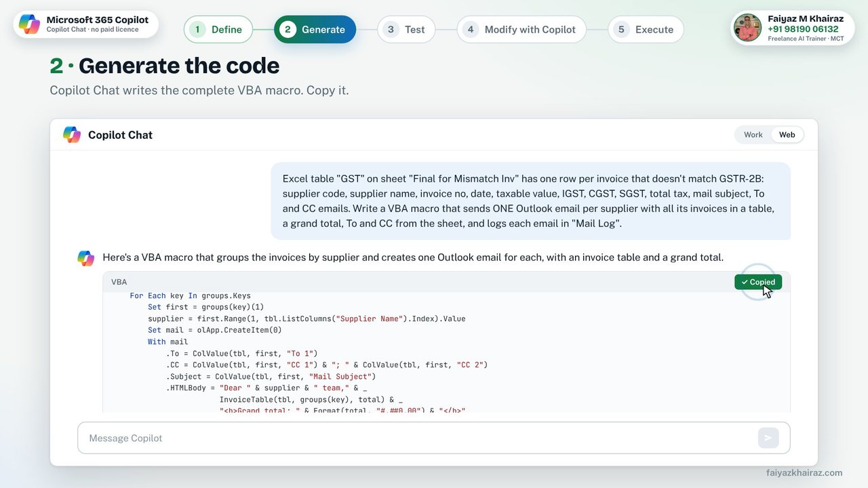Image resolution: width=868 pixels, height=488 pixels.
Task: Select the Web mode toggle
Action: pos(787,134)
